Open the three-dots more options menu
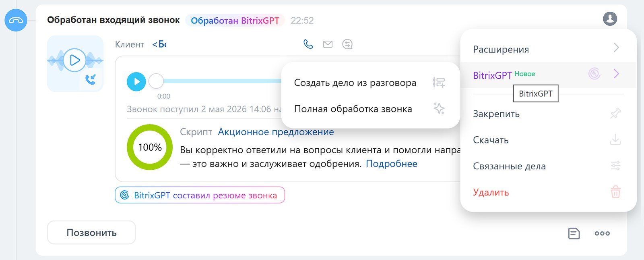Screen dimensions: 644x260 tap(602, 233)
